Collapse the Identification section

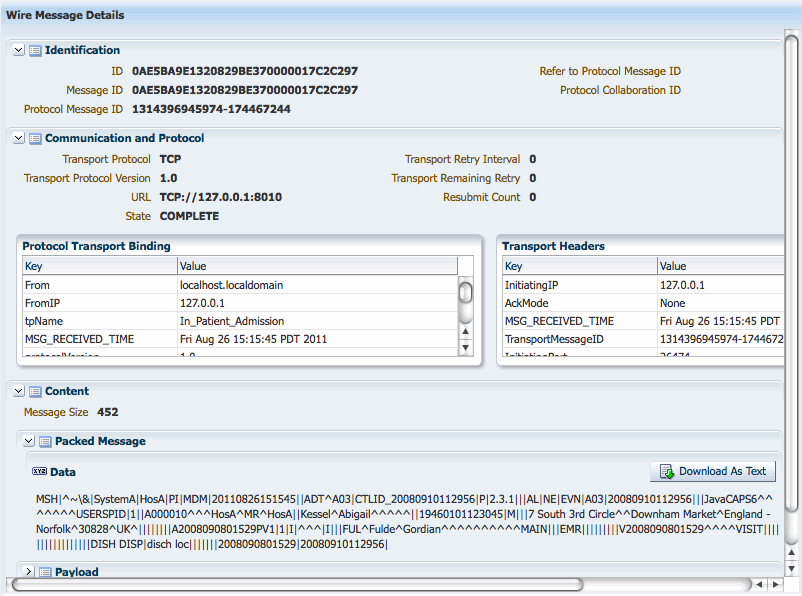pos(19,50)
